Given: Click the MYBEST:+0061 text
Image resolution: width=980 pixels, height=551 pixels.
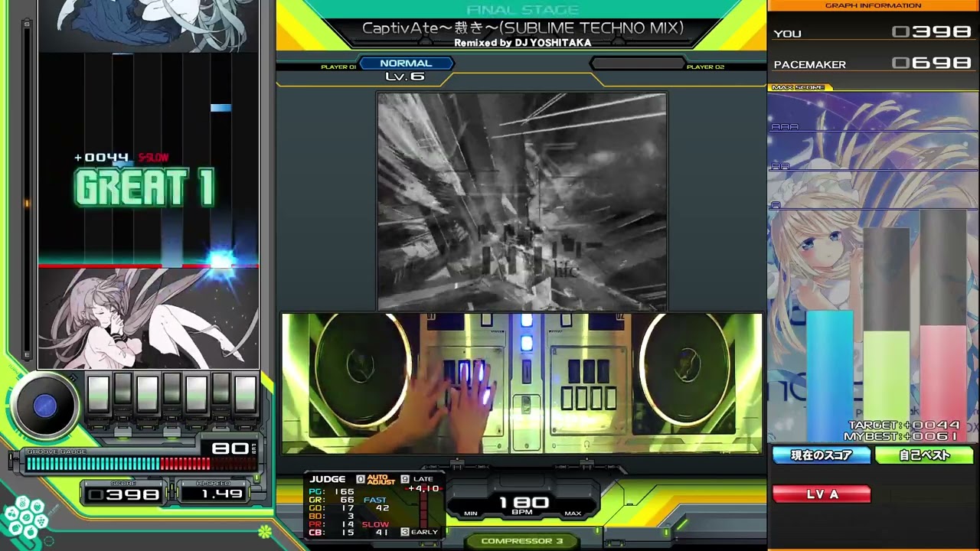Looking at the screenshot, I should click(x=902, y=436).
